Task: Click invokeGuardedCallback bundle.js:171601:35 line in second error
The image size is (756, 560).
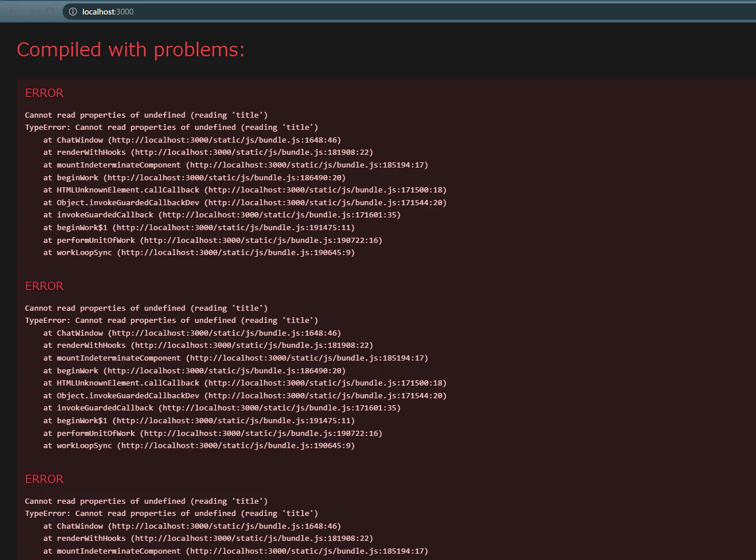Action: tap(222, 408)
